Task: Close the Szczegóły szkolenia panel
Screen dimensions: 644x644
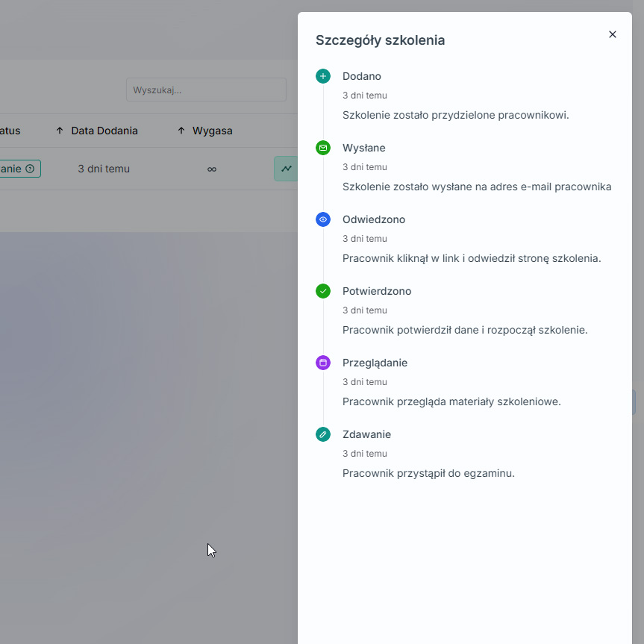Action: pyautogui.click(x=613, y=34)
